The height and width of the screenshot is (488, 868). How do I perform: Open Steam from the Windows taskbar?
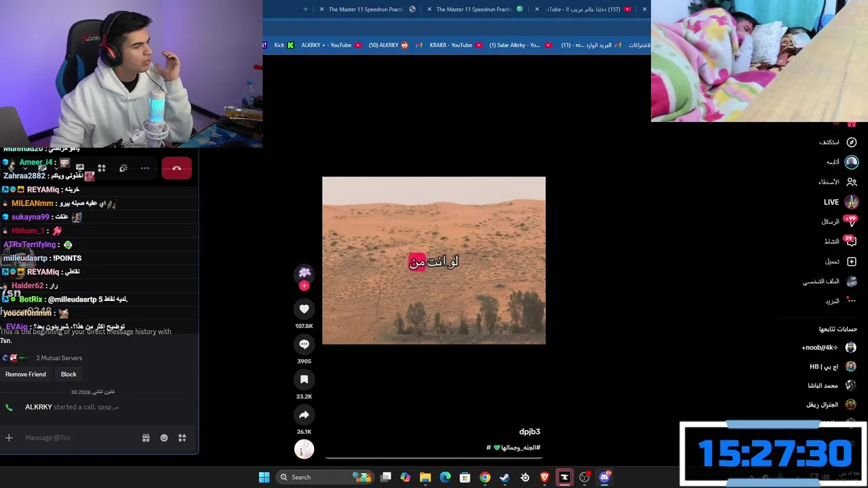tap(505, 477)
